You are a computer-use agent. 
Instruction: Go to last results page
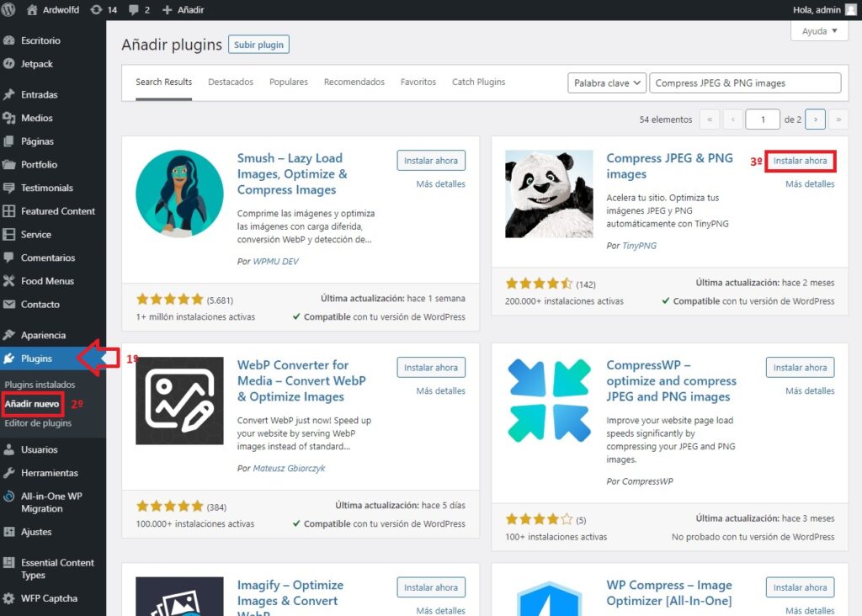[x=838, y=119]
